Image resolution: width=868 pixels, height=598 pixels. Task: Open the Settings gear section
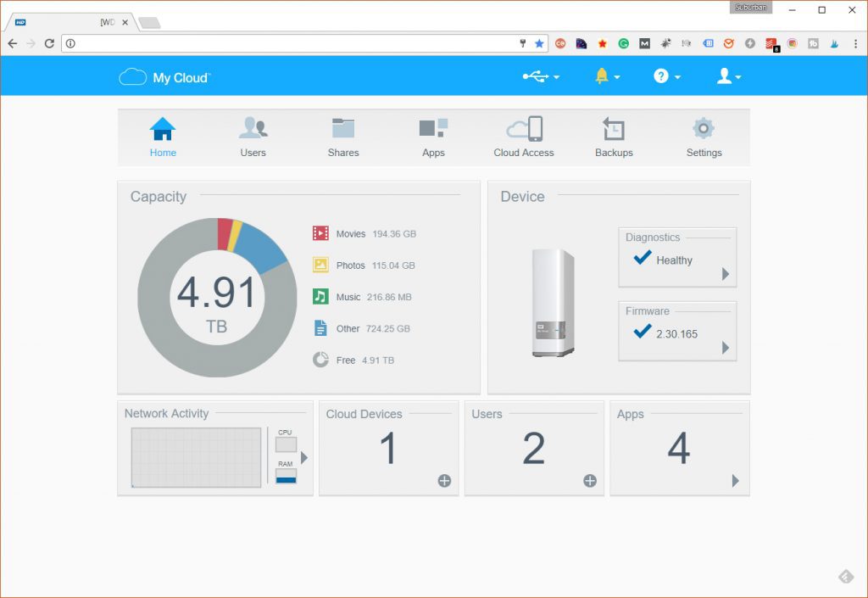pyautogui.click(x=704, y=137)
